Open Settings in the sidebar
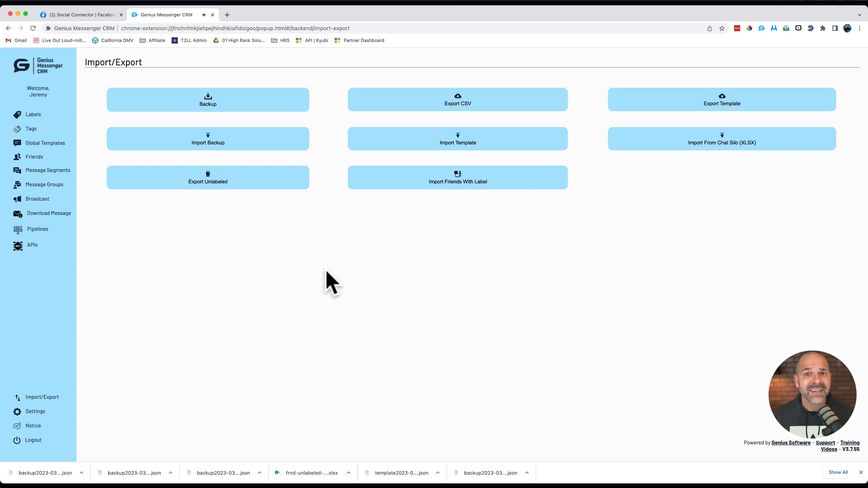 29,411
